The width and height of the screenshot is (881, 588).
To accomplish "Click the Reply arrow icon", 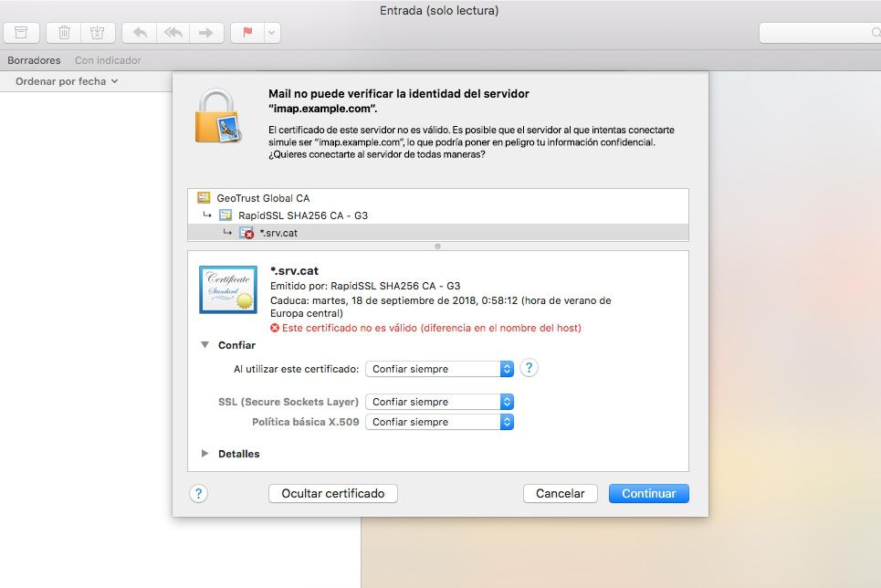I will pos(140,33).
